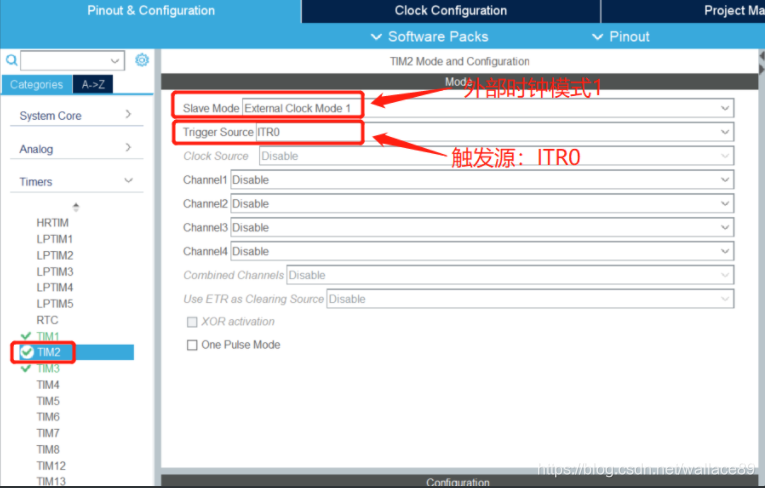Screen dimensions: 765x488
Task: Select LPTIM3 in timers list
Action: (x=55, y=272)
